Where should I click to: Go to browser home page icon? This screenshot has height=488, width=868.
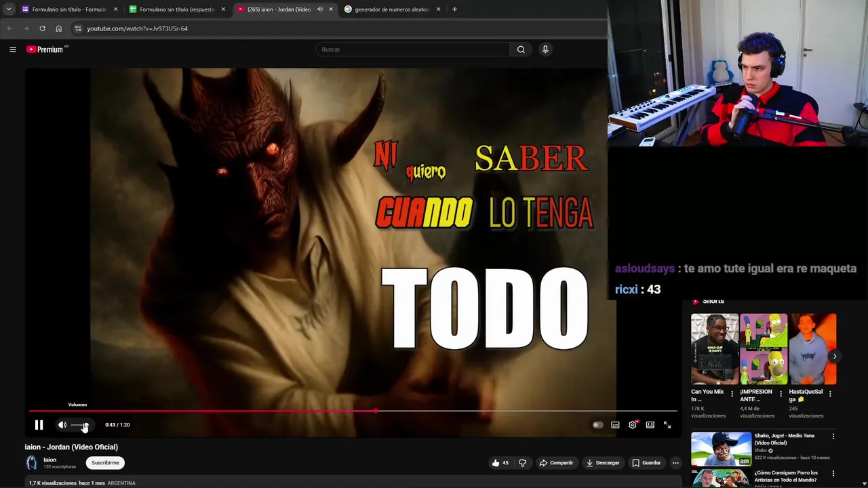pyautogui.click(x=58, y=28)
